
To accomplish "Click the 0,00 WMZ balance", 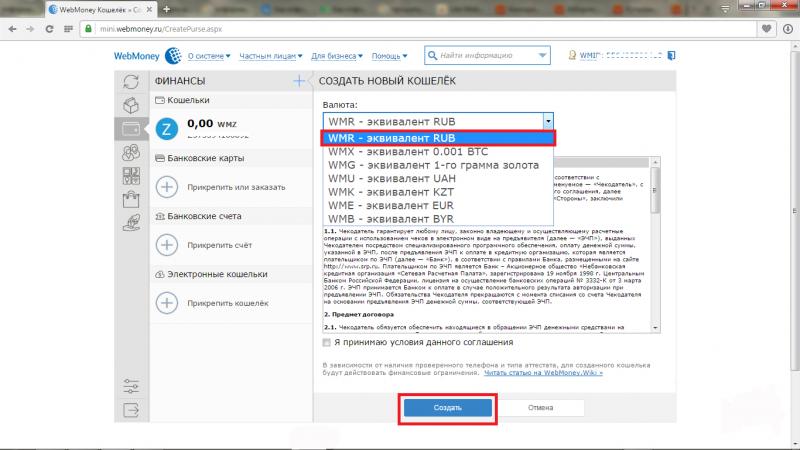I will 212,123.
